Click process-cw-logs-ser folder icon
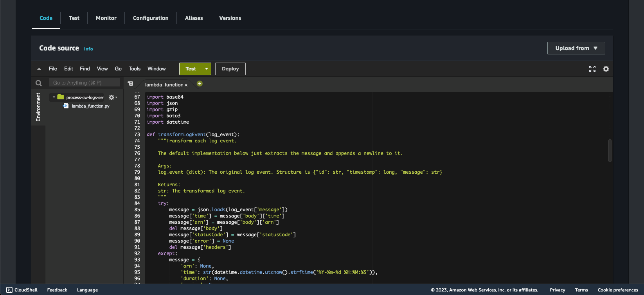The height and width of the screenshot is (295, 644). (x=61, y=97)
